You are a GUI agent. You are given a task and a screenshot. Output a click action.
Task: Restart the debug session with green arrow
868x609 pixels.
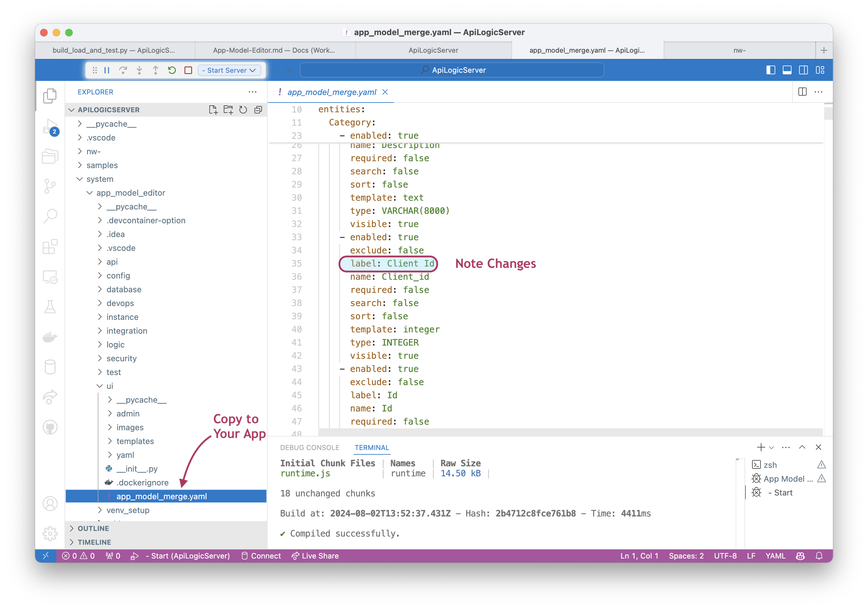click(172, 70)
